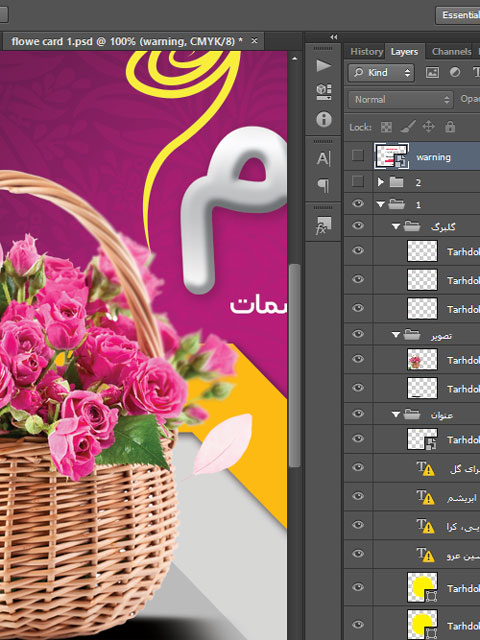Show the warning layer visibility box
This screenshot has height=640, width=480.
click(358, 156)
